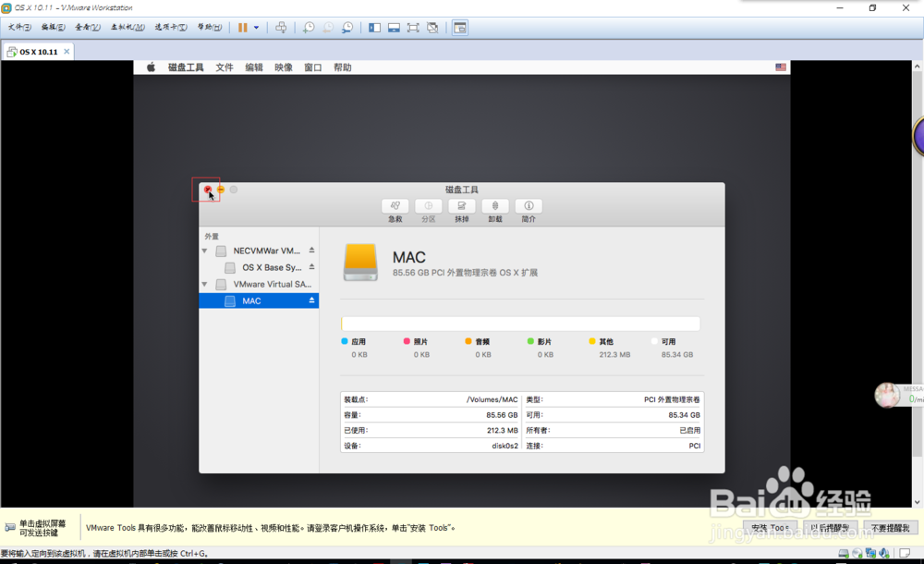This screenshot has height=564, width=924.
Task: Eject the OS X Base System volume
Action: coord(311,266)
